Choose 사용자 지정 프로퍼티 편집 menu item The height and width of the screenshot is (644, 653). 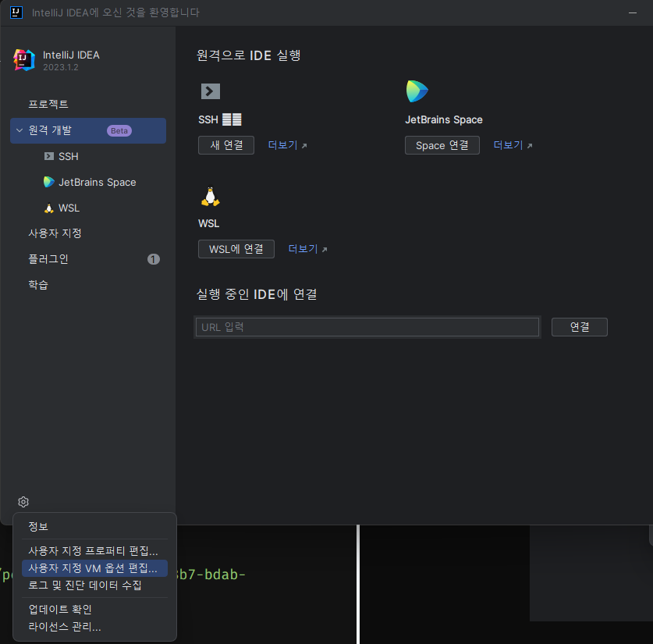click(x=94, y=550)
